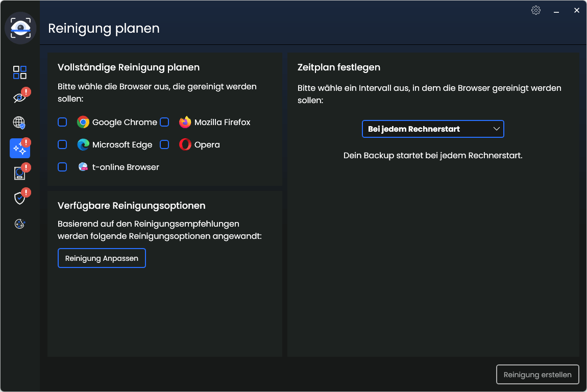Image resolution: width=587 pixels, height=392 pixels.
Task: Select Microsoft Edge for cleaning
Action: [x=62, y=144]
